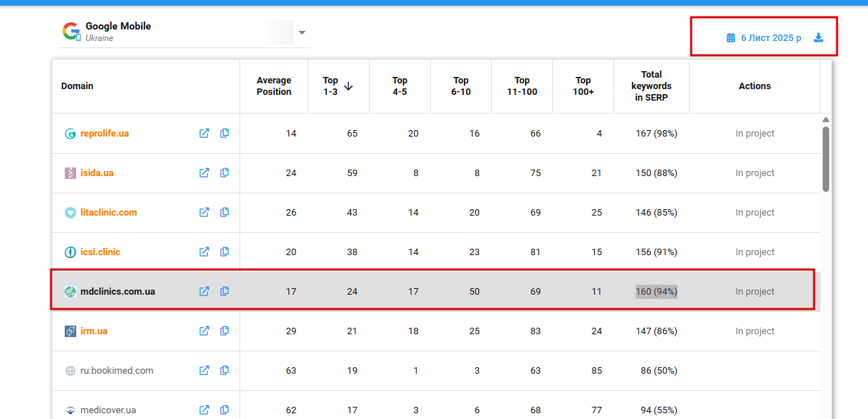Image resolution: width=868 pixels, height=419 pixels.
Task: Open the icsi.clinic domain link
Action: click(x=101, y=252)
